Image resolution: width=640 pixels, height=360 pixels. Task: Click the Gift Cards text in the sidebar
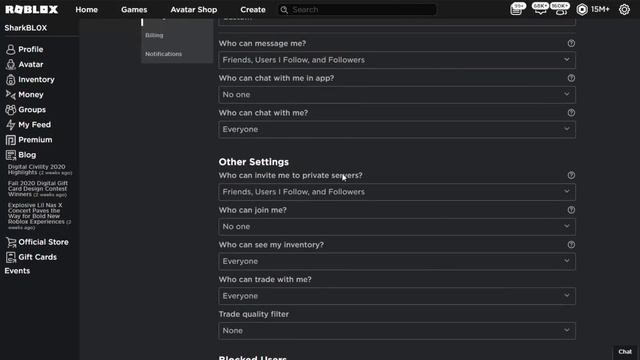pos(38,257)
